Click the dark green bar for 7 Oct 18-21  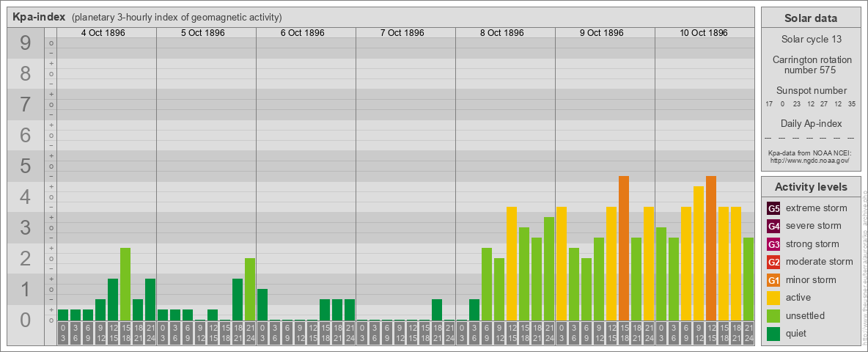[x=437, y=310]
